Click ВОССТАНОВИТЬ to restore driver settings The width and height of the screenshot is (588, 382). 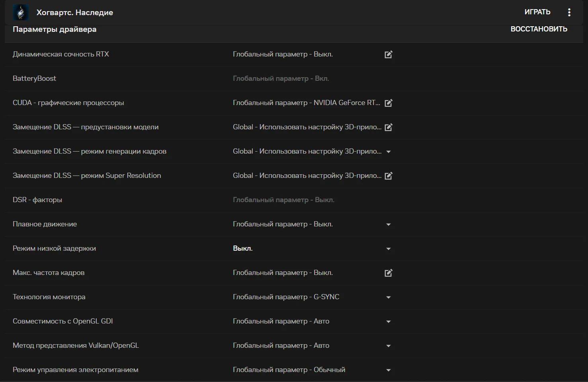pos(539,29)
